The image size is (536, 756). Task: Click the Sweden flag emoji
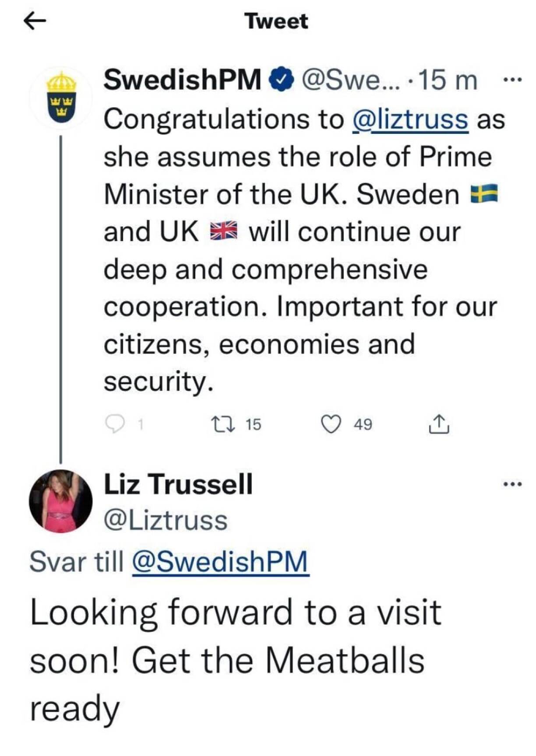coord(484,194)
